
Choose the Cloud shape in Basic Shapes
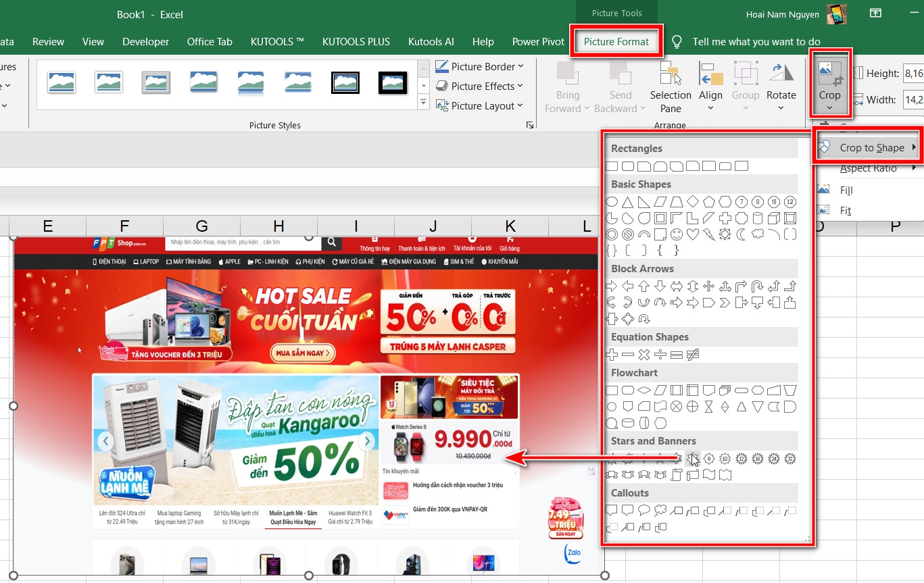[x=758, y=234]
